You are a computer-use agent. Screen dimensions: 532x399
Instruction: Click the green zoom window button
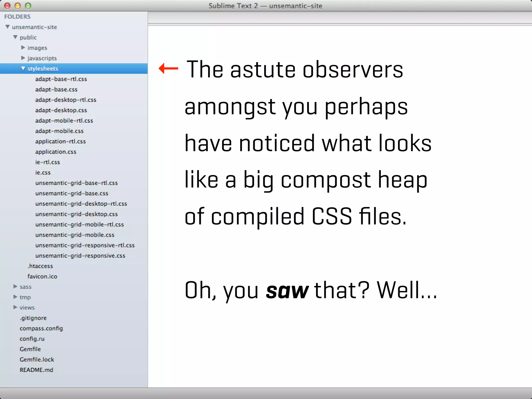tap(28, 6)
